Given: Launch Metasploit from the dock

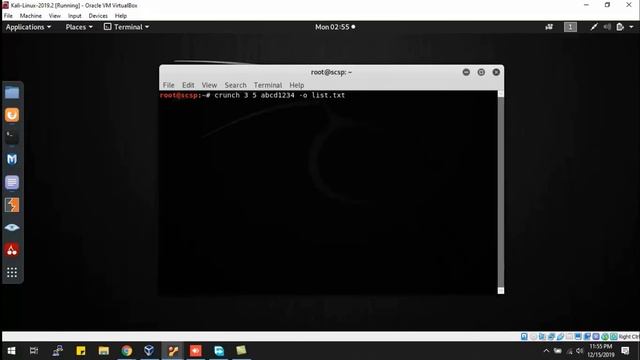Looking at the screenshot, I should [x=12, y=159].
